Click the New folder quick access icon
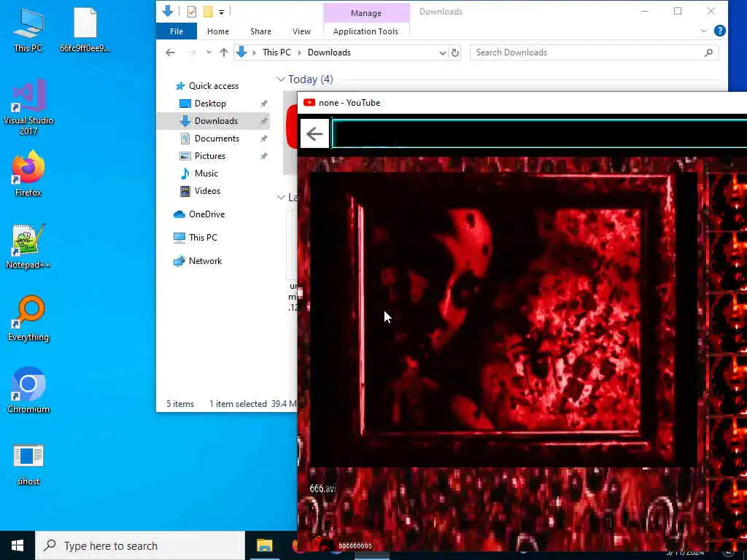The image size is (747, 560). click(x=208, y=12)
